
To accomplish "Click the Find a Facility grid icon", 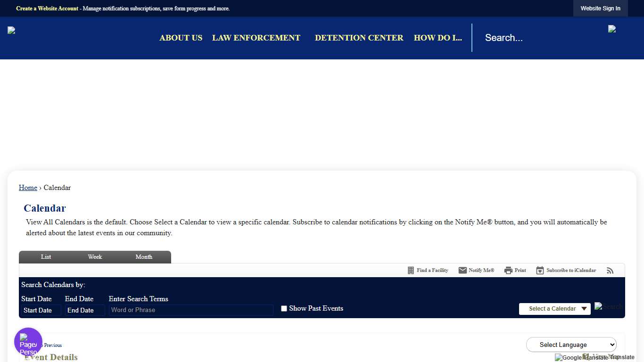I will (x=411, y=271).
